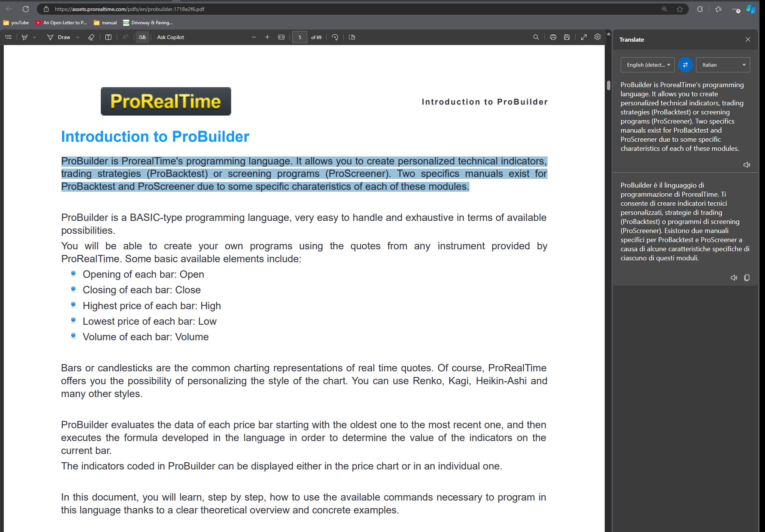765x532 pixels.
Task: Toggle fit to width view
Action: click(281, 37)
